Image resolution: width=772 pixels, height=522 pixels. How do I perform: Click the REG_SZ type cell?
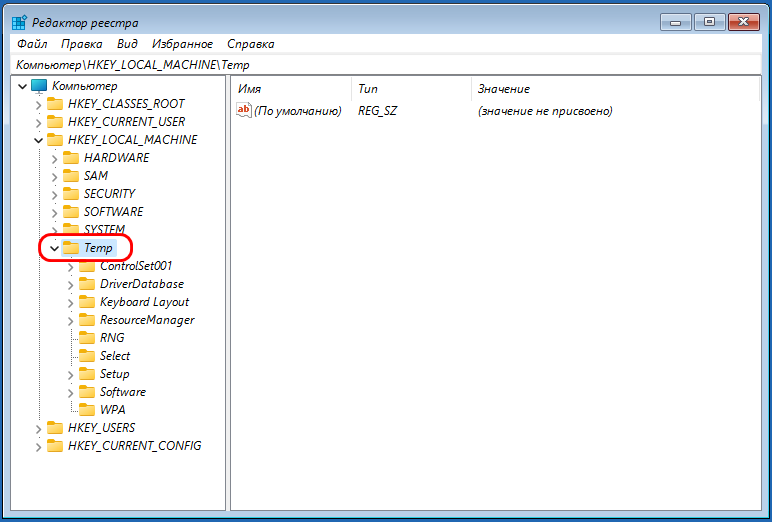tap(378, 111)
